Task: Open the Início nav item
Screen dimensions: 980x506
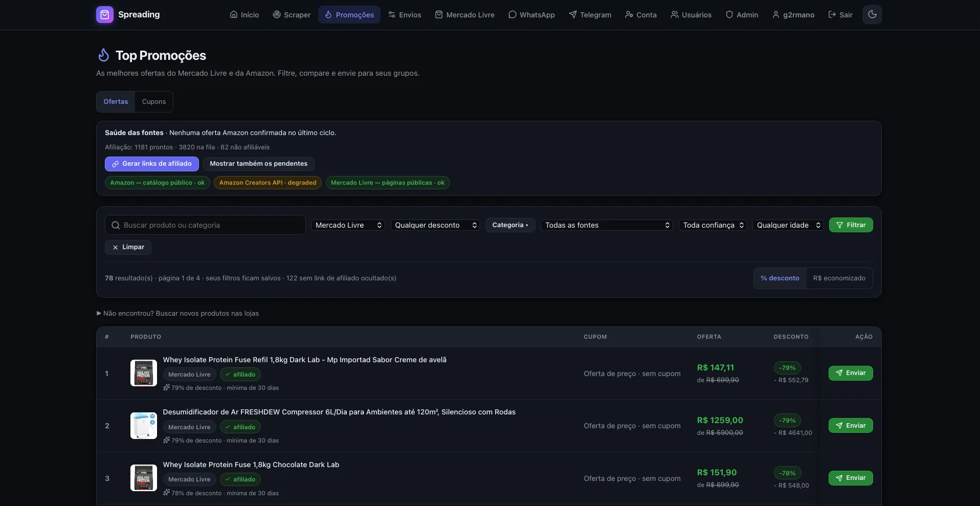Action: point(244,15)
